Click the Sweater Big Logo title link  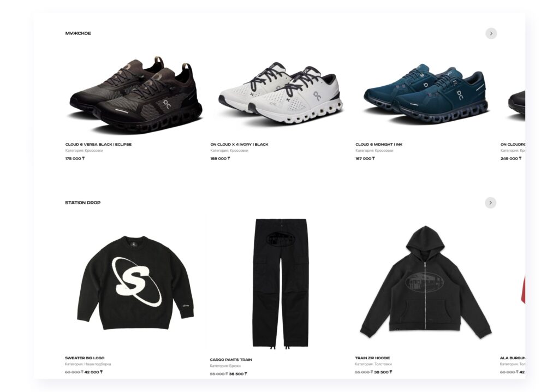tap(85, 358)
